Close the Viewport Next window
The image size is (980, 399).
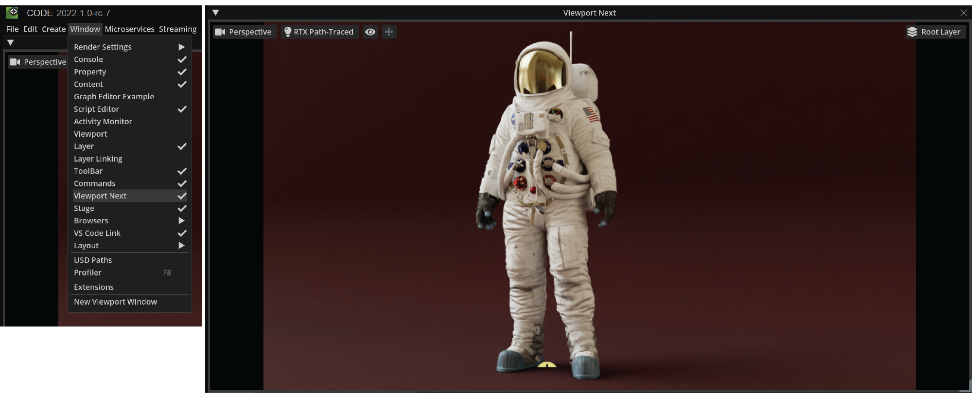963,13
